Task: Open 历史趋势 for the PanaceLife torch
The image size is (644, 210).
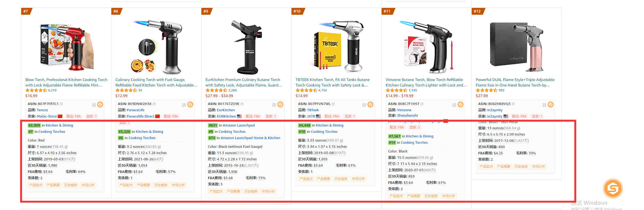Action: click(161, 185)
